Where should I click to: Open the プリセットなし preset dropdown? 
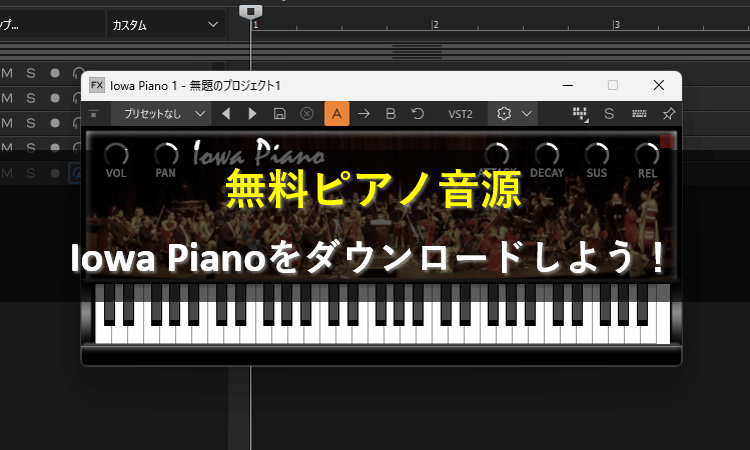tap(160, 114)
